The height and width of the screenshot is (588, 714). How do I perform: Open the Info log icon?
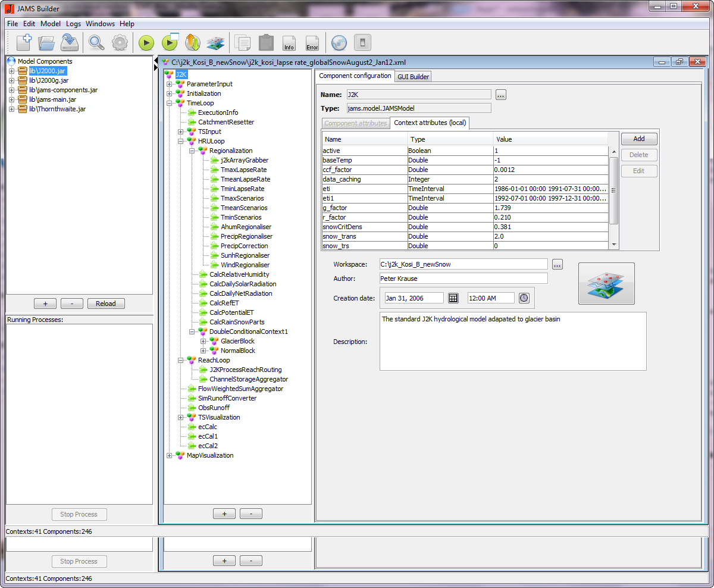pos(289,43)
